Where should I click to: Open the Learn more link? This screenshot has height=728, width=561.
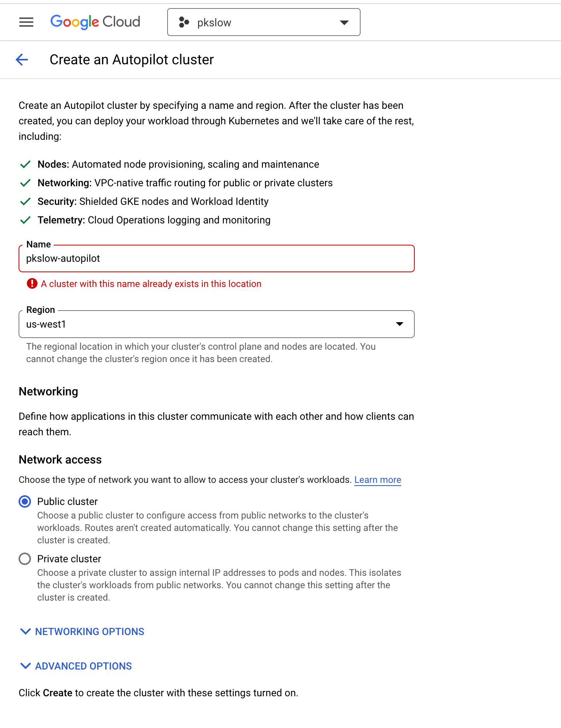coord(378,480)
